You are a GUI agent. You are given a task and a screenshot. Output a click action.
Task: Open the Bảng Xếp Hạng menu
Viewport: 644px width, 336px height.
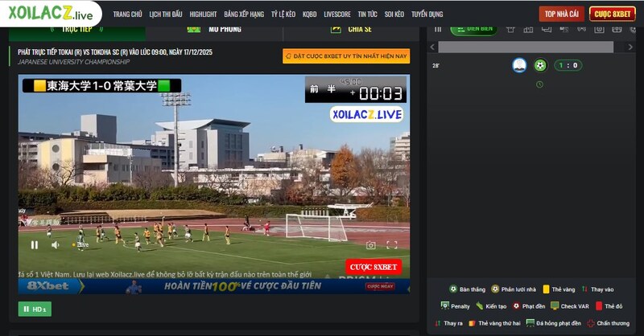tap(244, 14)
